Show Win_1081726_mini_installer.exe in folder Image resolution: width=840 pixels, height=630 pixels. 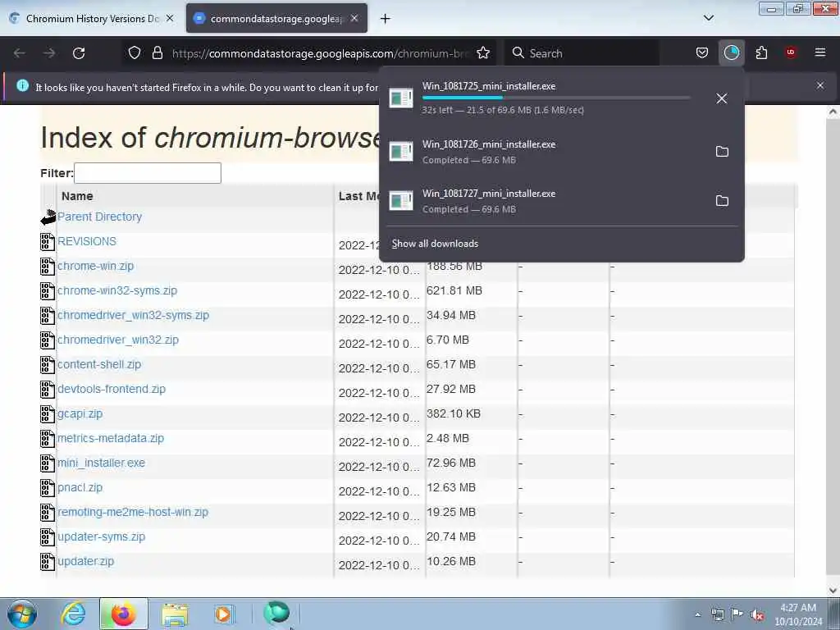pyautogui.click(x=722, y=152)
